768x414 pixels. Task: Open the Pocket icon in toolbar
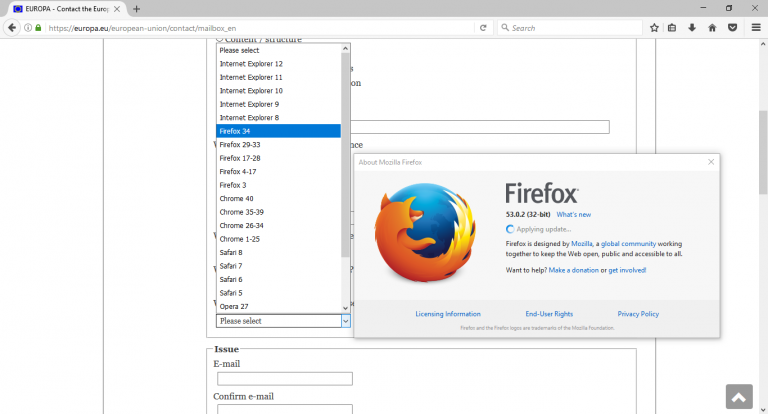pos(732,28)
